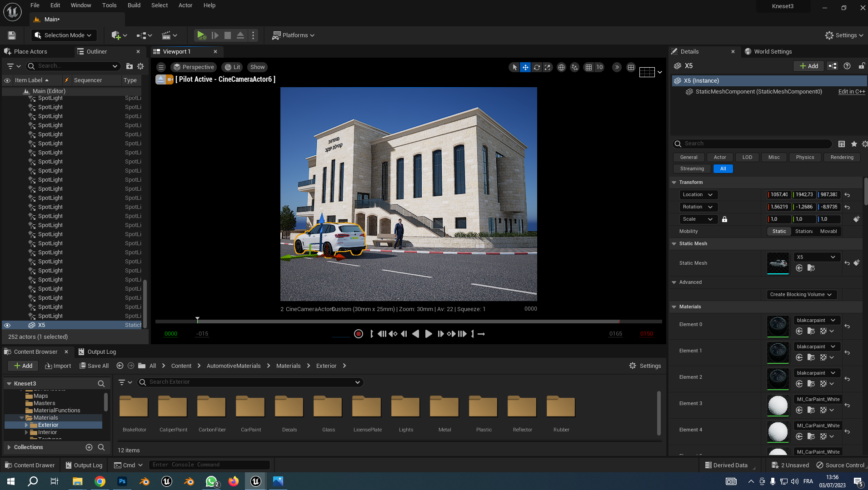
Task: Click the eject pilot camera icon
Action: (160, 79)
